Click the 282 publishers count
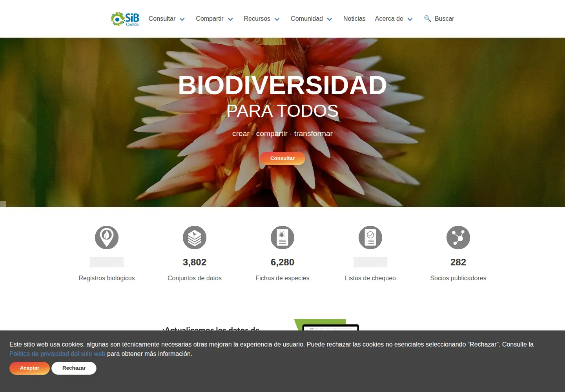 [x=458, y=262]
